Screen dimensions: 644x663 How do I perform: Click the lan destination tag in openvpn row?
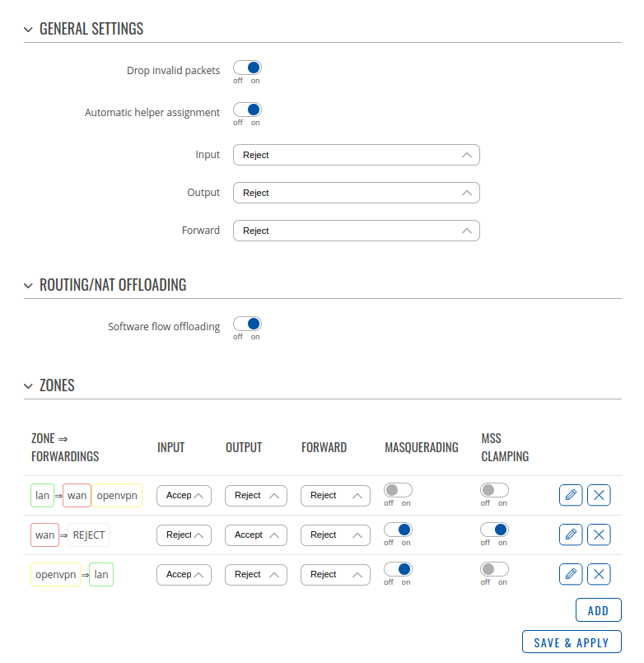pyautogui.click(x=101, y=574)
